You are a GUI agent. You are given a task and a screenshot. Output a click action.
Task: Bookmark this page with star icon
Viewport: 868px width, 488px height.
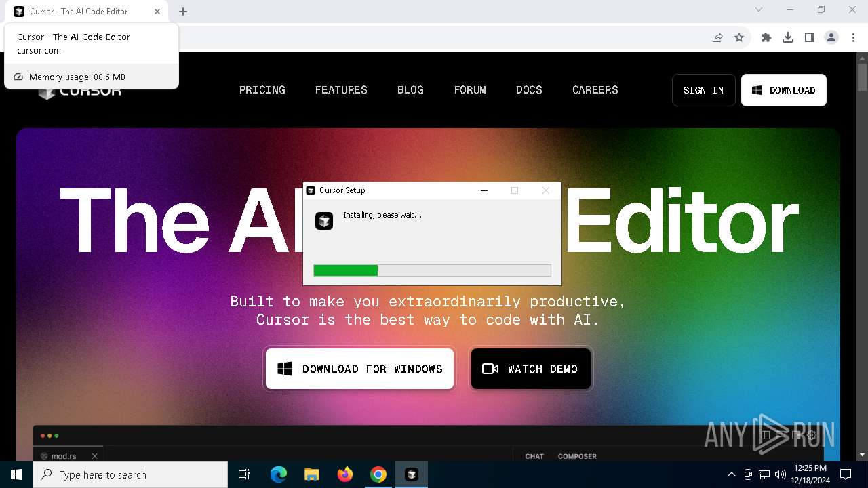pyautogui.click(x=739, y=38)
